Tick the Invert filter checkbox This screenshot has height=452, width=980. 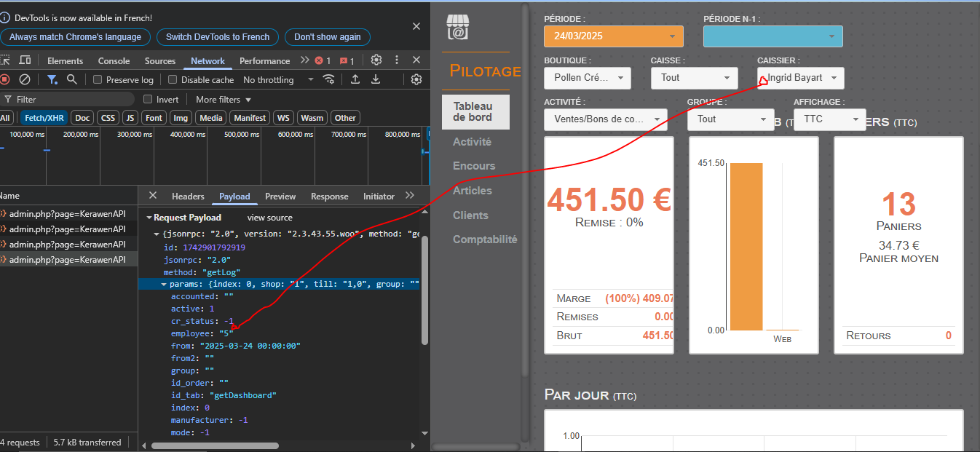(x=148, y=100)
